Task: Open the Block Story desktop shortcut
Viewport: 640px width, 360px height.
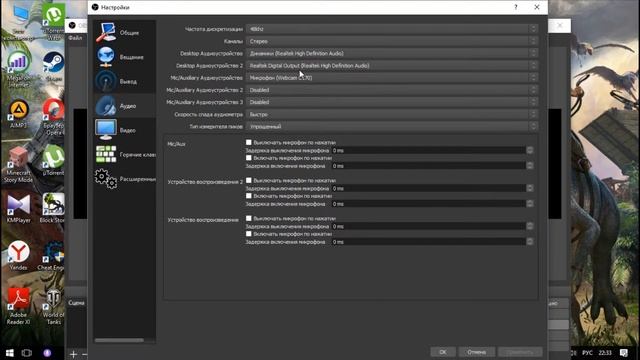Action: tap(53, 209)
